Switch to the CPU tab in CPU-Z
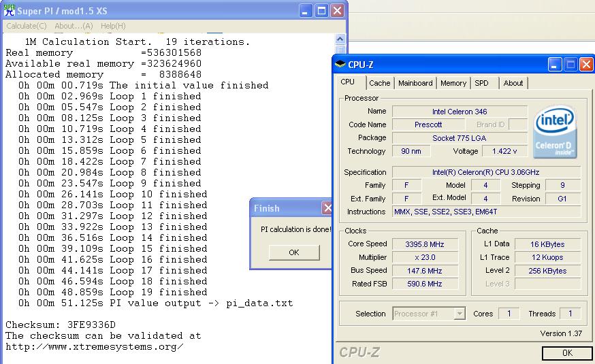The width and height of the screenshot is (595, 364). point(348,82)
